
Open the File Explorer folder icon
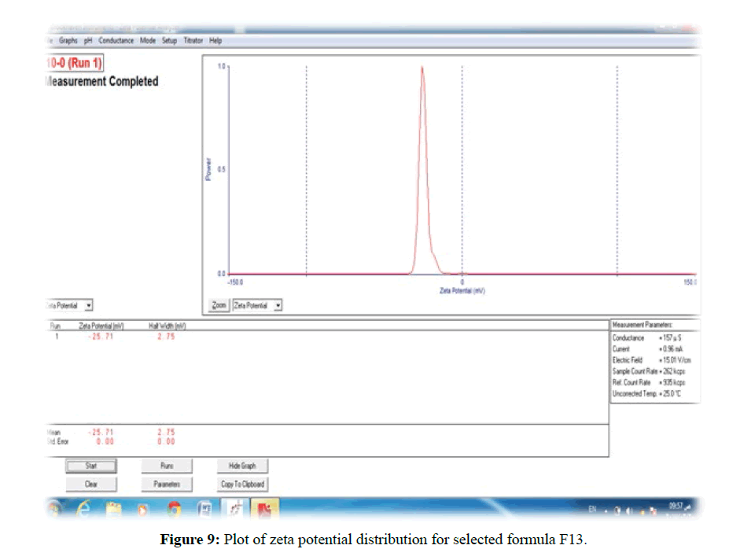(x=112, y=510)
